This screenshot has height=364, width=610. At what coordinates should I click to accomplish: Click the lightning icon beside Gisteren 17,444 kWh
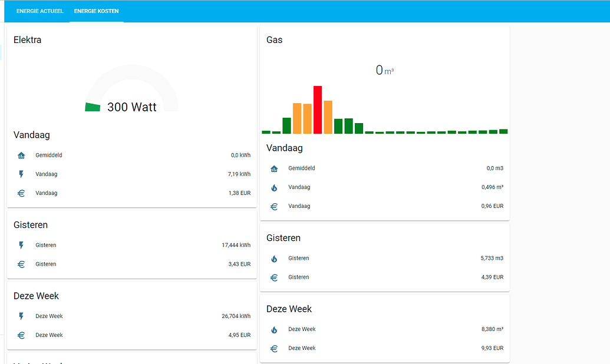coord(21,245)
